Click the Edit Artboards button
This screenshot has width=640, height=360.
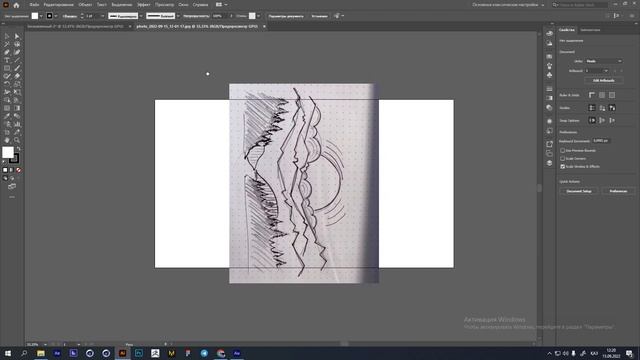(x=604, y=80)
